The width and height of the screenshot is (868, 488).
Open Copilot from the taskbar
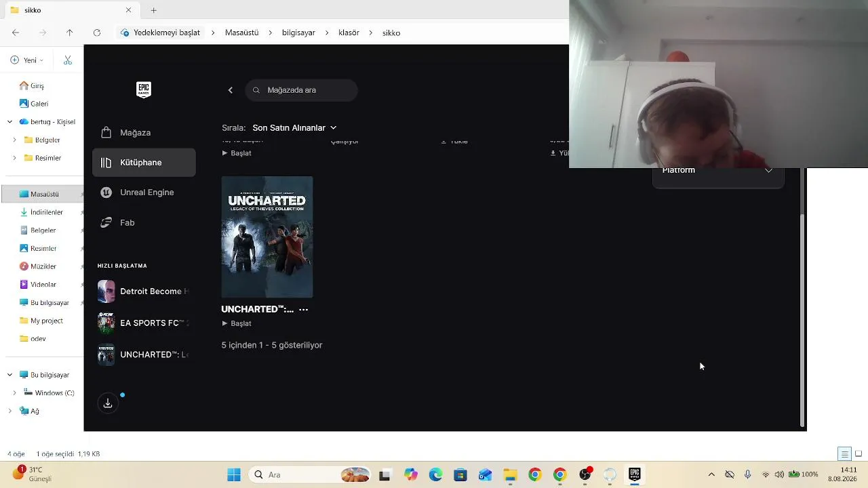pyautogui.click(x=410, y=475)
